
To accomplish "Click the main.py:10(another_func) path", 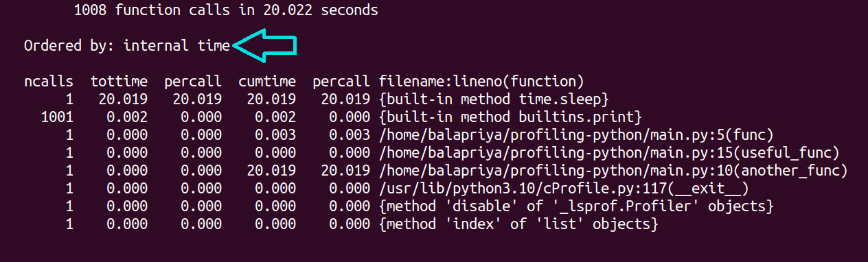I will 613,170.
